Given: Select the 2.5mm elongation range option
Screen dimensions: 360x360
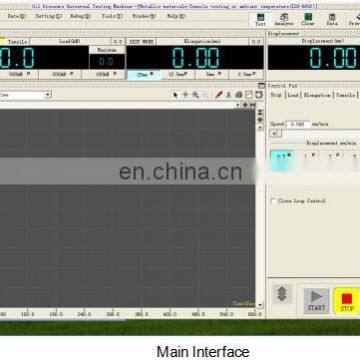Looking at the screenshot, I should [246, 75].
